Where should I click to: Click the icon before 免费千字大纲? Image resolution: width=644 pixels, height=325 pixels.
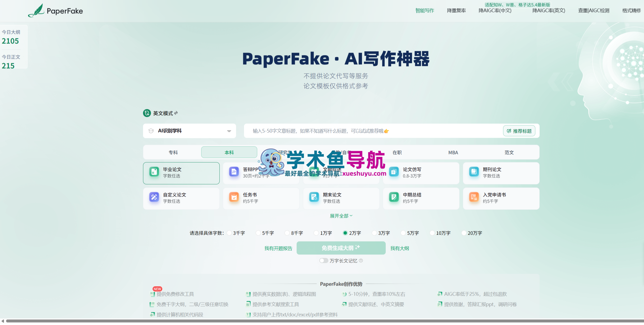click(x=152, y=304)
